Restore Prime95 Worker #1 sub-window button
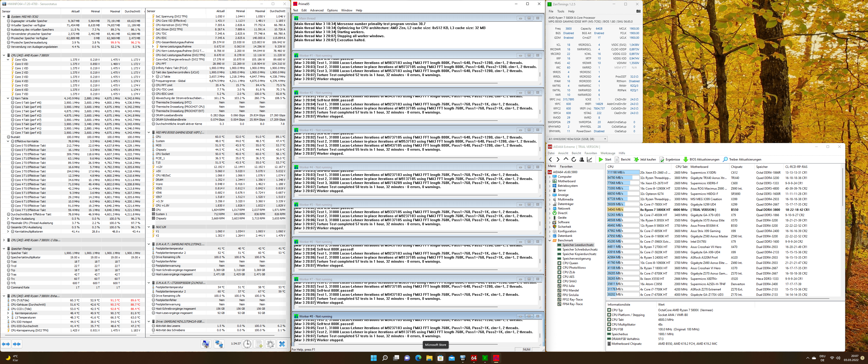The height and width of the screenshot is (364, 868). click(529, 55)
